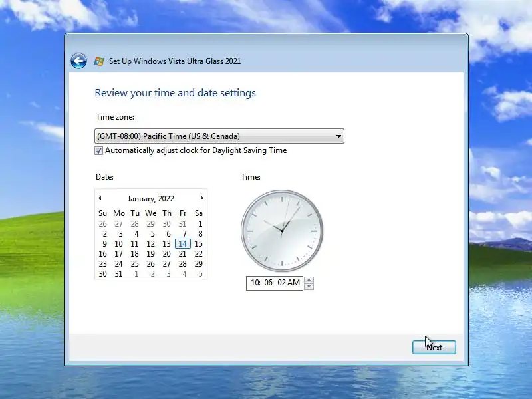Select the seconds value 02 in time field
The height and width of the screenshot is (399, 532).
[281, 283]
